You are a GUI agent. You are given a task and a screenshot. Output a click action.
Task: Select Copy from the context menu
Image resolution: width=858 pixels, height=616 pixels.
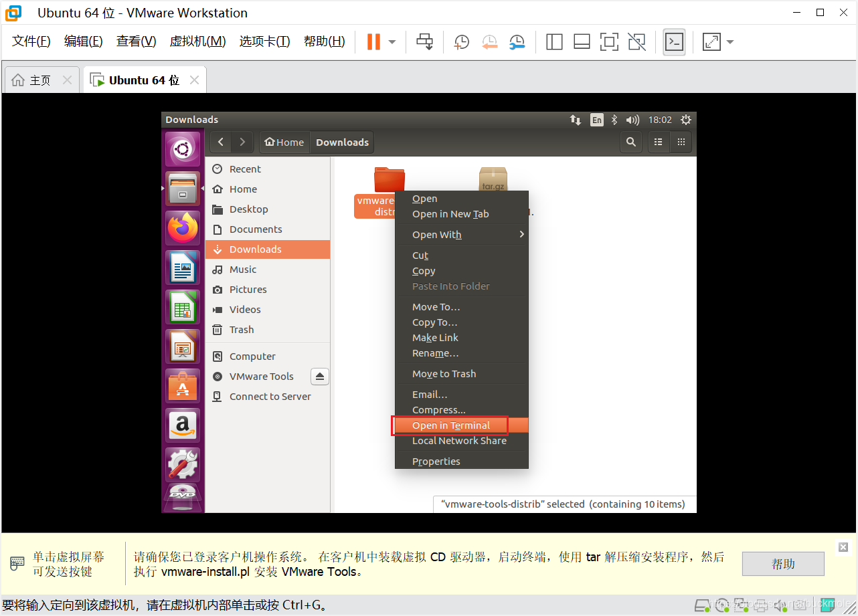pos(462,271)
